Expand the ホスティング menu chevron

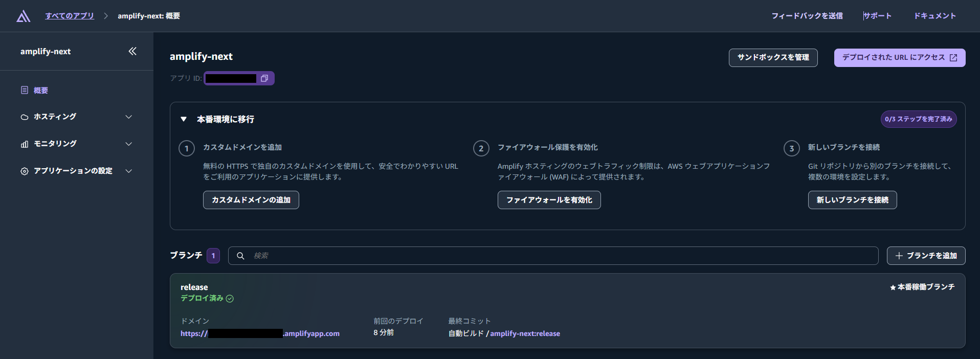pyautogui.click(x=129, y=117)
